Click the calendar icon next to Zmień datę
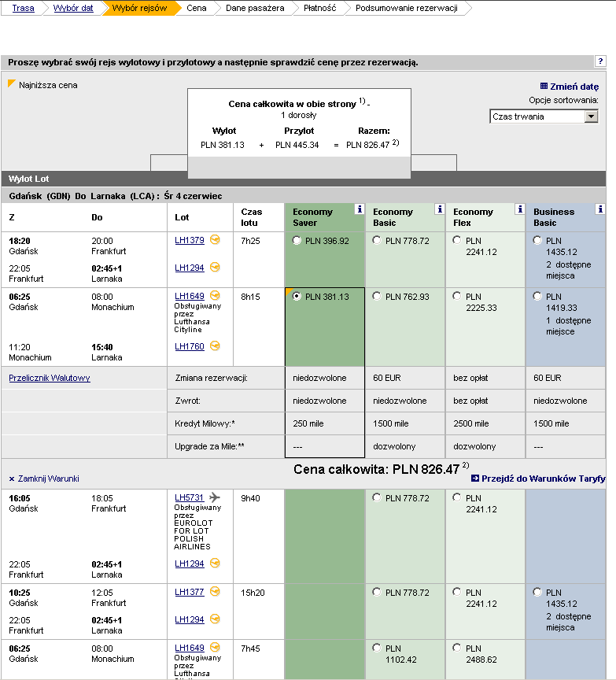 [x=544, y=87]
